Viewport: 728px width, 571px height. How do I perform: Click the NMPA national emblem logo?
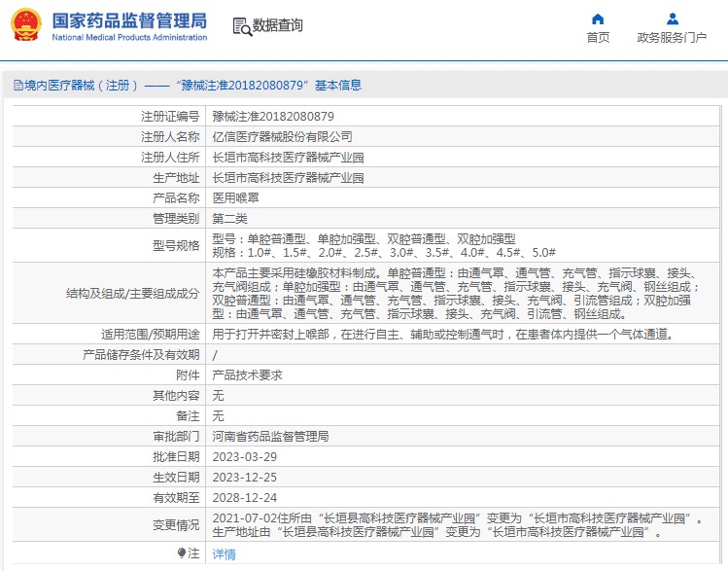(26, 25)
